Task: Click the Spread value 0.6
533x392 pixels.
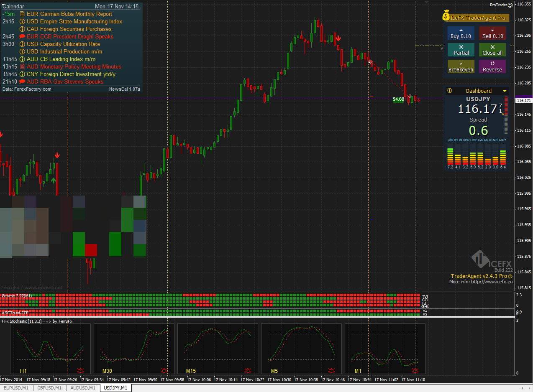Action: [x=478, y=130]
